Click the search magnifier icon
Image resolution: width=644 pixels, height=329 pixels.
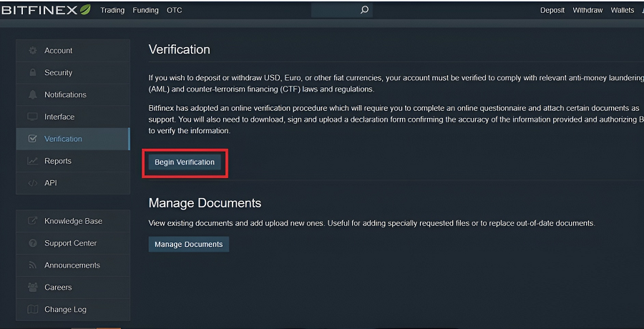click(364, 10)
